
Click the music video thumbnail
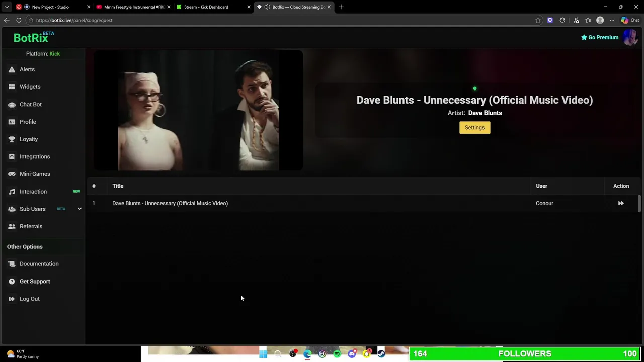[198, 111]
